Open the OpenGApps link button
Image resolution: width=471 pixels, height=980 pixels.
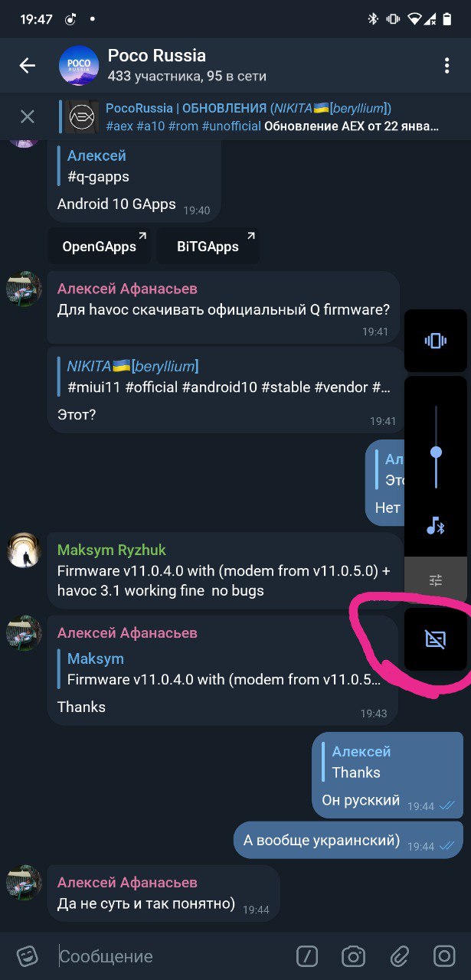click(100, 246)
